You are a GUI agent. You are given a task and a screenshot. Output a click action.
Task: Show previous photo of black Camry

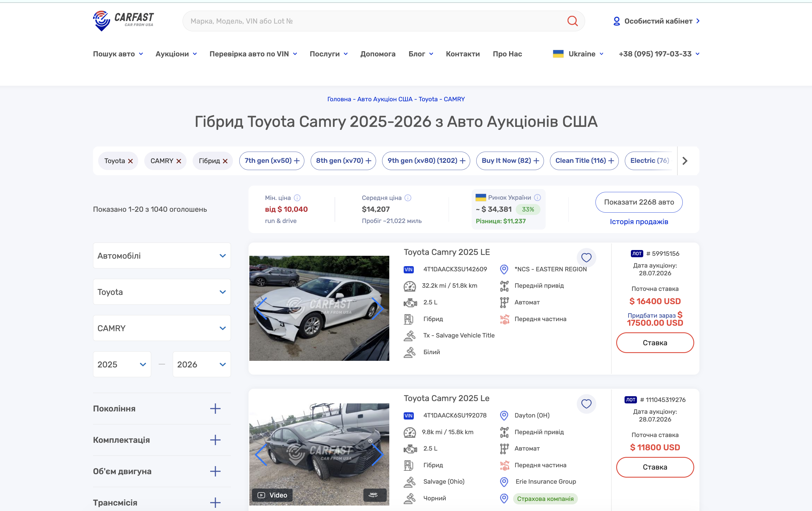coord(261,454)
